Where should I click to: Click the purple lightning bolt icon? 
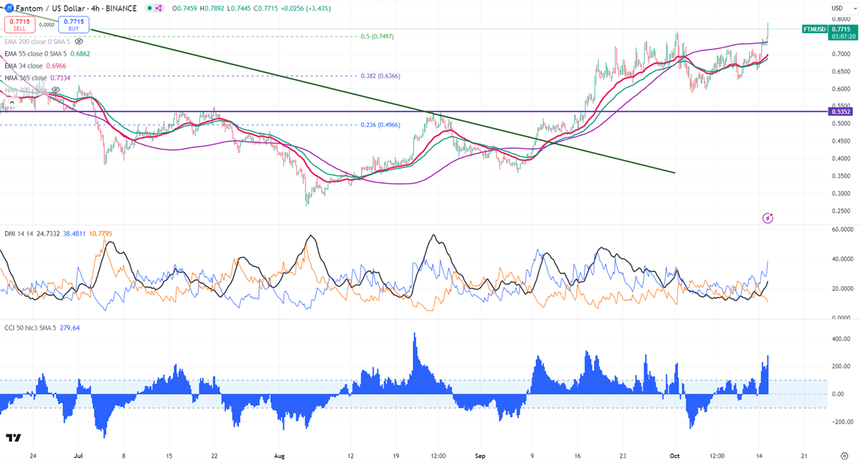(x=768, y=218)
